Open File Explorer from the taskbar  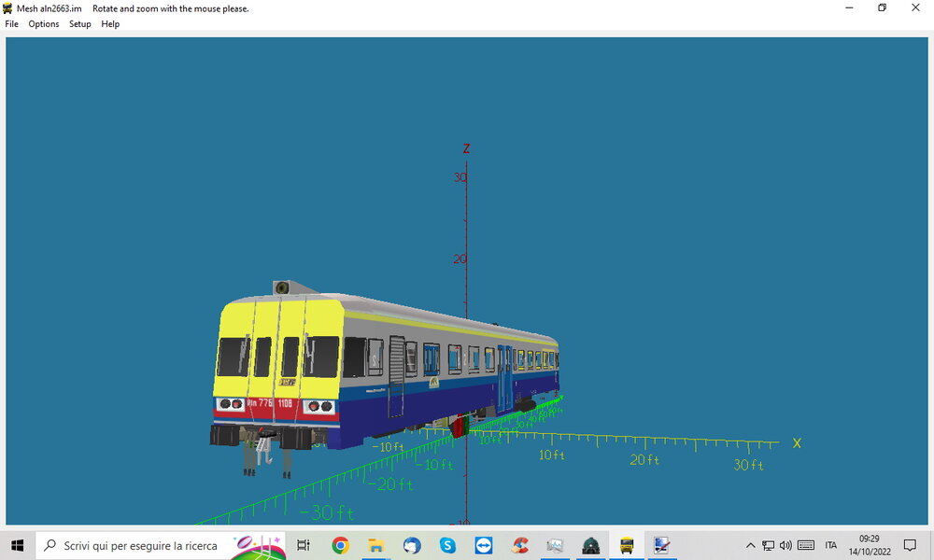point(375,545)
